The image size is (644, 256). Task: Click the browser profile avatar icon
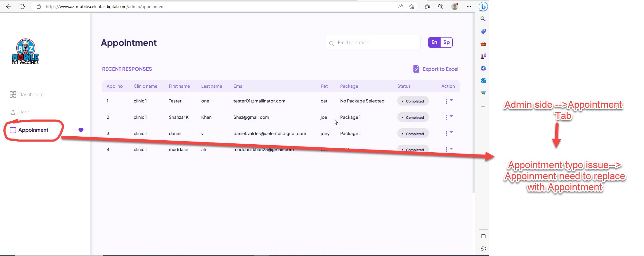(455, 6)
